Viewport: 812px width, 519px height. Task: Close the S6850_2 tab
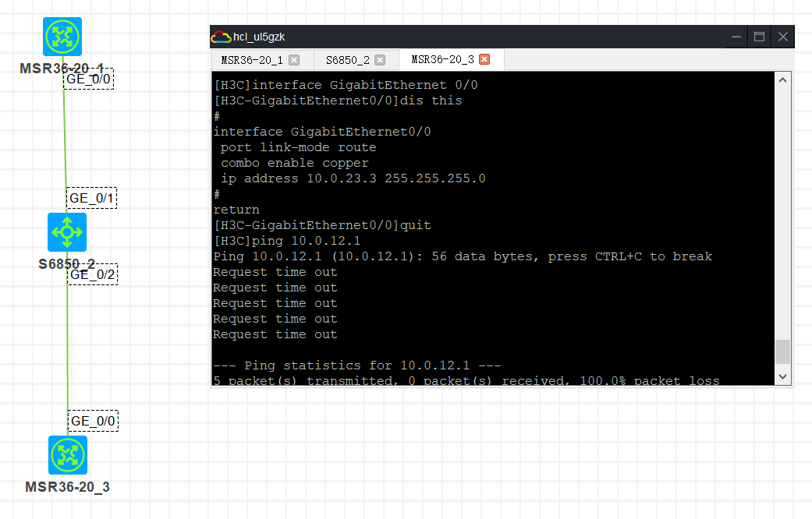(x=380, y=60)
